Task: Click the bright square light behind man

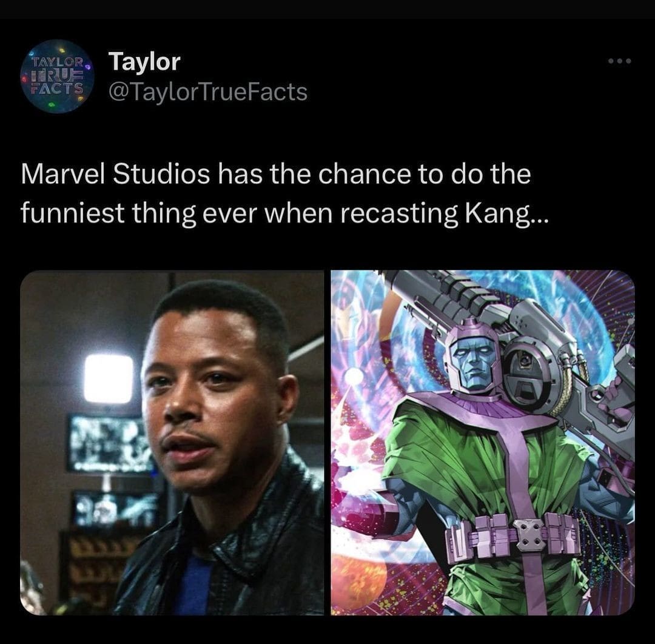Action: [x=109, y=378]
